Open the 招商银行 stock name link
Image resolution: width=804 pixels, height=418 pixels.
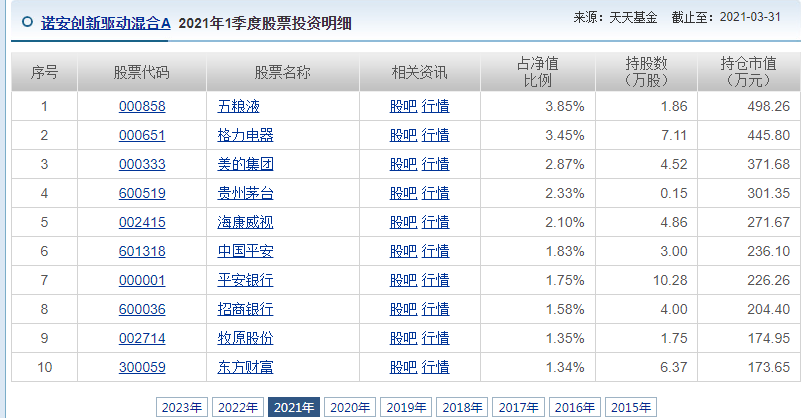click(245, 309)
